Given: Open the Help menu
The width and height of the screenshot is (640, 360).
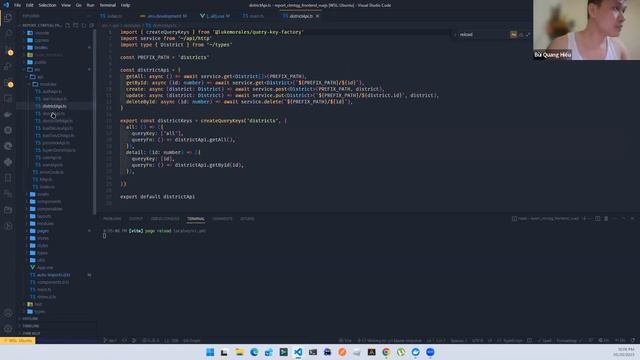Looking at the screenshot, I should tap(125, 5).
